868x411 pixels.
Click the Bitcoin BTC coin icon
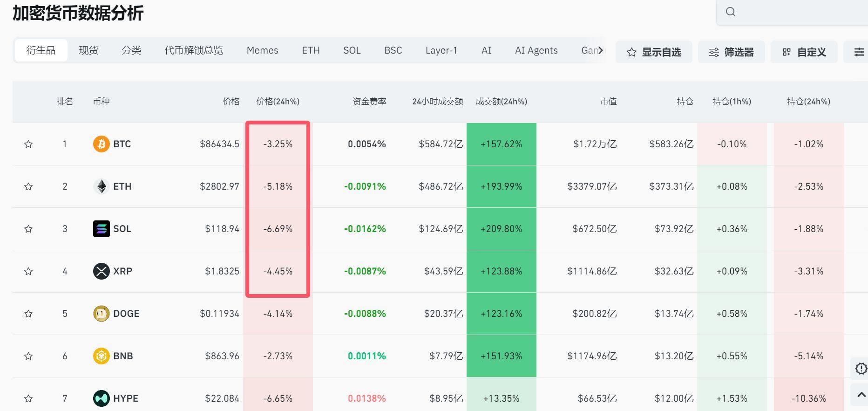101,144
